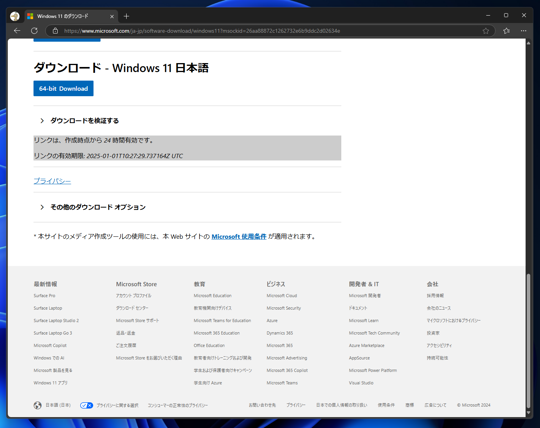The width and height of the screenshot is (540, 428).
Task: Toggle the privacy choices icon in footer
Action: [x=86, y=405]
